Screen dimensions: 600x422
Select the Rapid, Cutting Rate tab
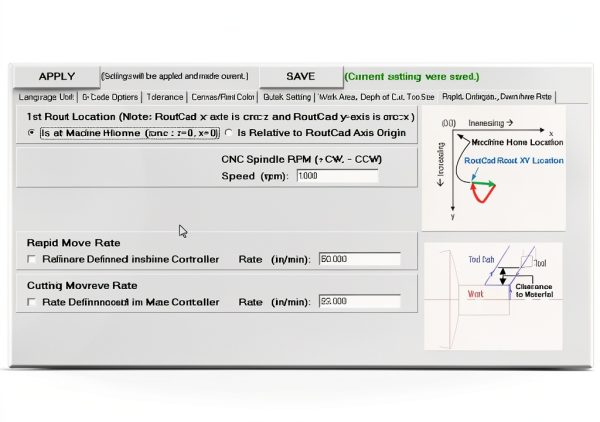pos(497,97)
